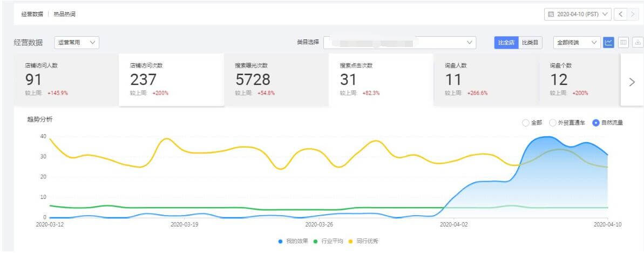Click the calendar icon in date picker
This screenshot has width=644, height=253.
(x=551, y=14)
